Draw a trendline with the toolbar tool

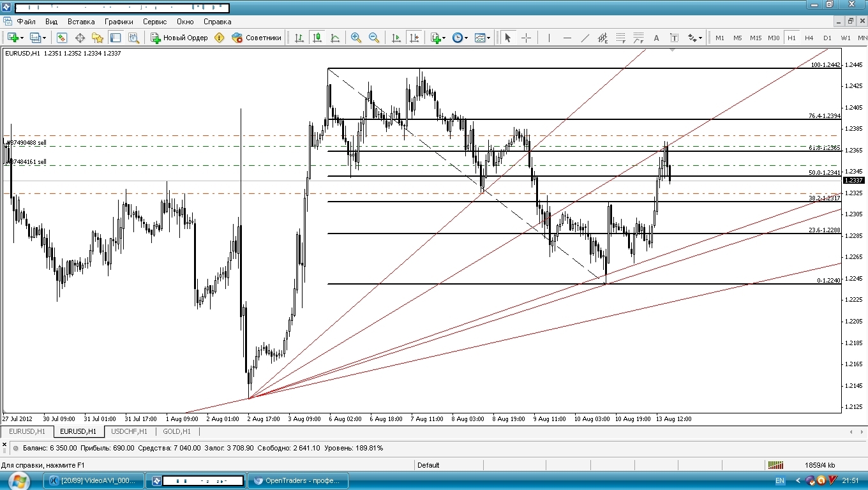tap(585, 38)
